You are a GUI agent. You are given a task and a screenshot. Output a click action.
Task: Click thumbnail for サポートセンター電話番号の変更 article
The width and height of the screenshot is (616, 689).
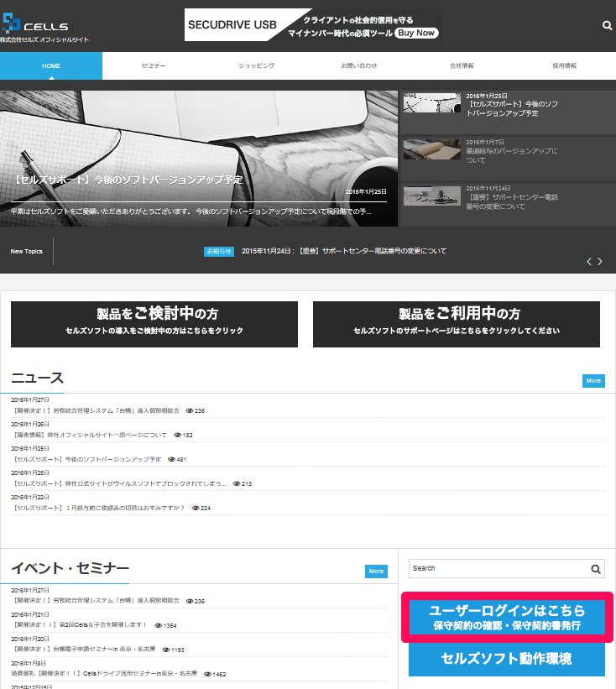tap(432, 196)
